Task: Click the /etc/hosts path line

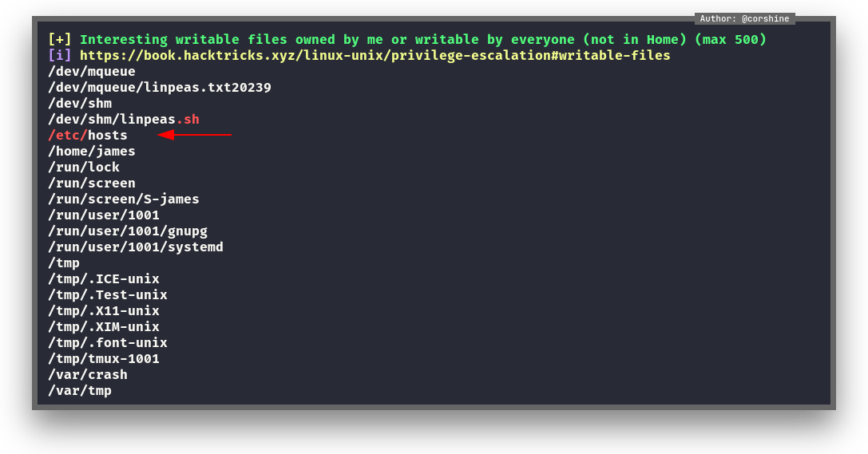Action: click(x=88, y=136)
